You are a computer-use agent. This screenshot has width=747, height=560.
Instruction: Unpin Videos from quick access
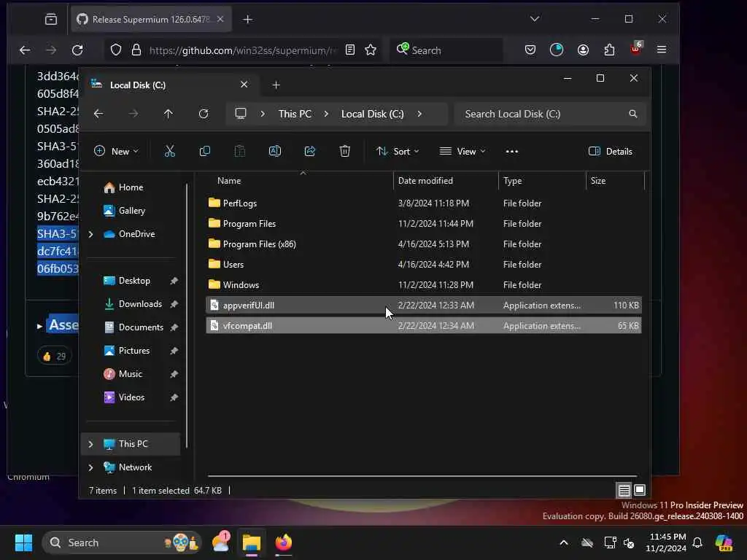[174, 397]
